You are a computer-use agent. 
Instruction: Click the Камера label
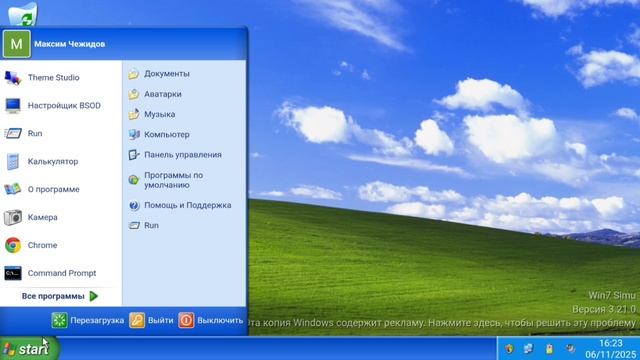(42, 218)
